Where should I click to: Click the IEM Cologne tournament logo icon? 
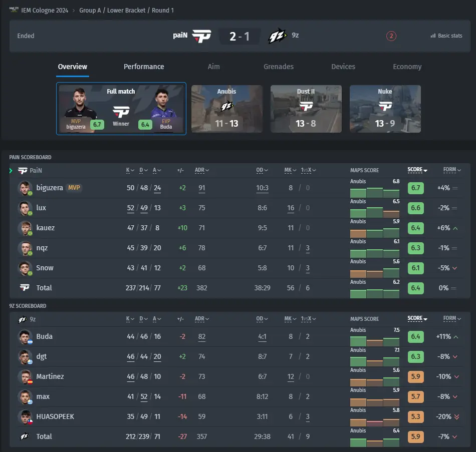(x=14, y=10)
